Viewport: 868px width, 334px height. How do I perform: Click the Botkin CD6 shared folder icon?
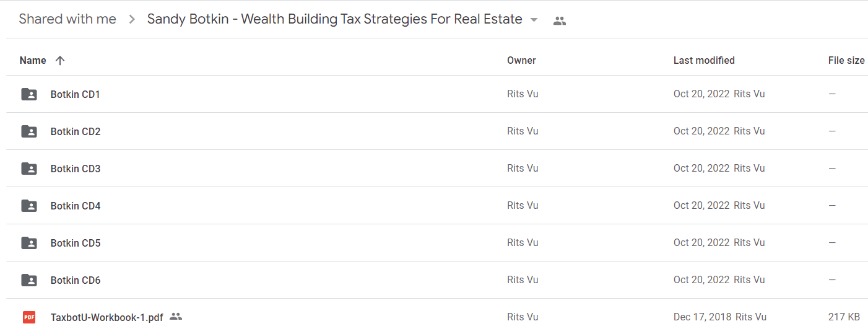pyautogui.click(x=29, y=280)
